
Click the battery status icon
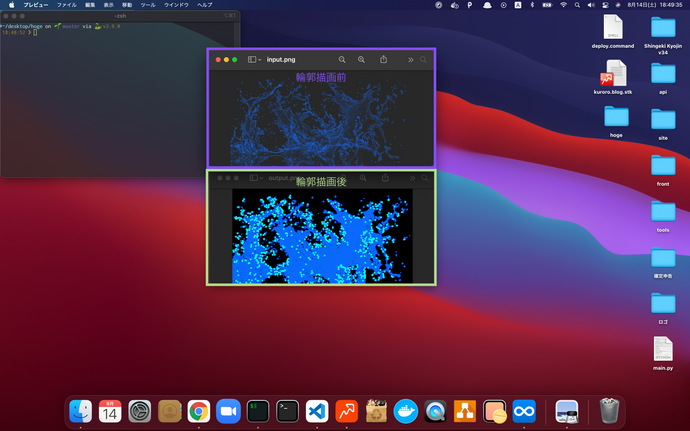(x=547, y=5)
